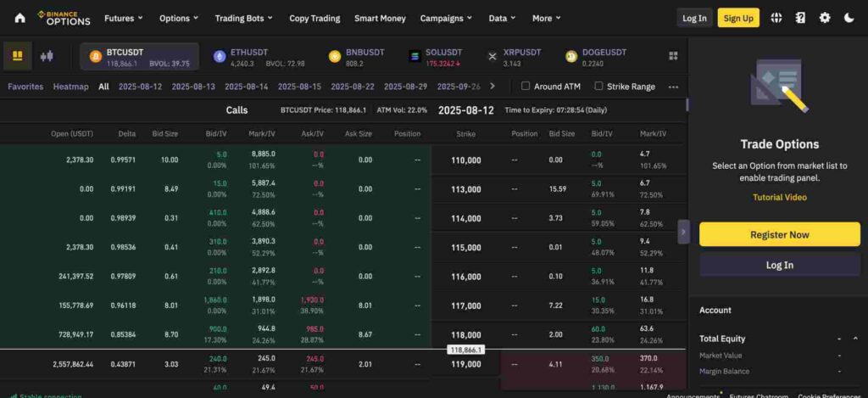Select expiry date 2025-08-12 tab

[x=140, y=87]
